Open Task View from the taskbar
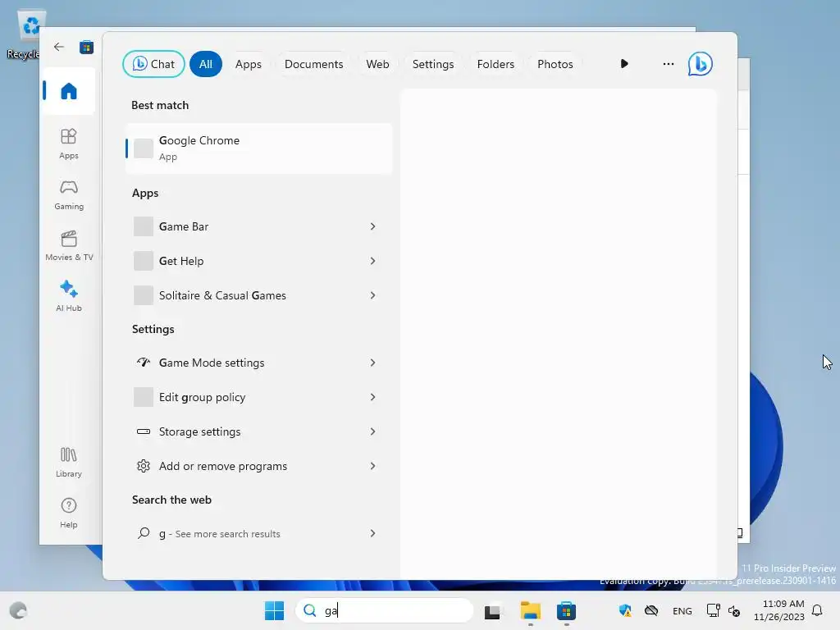The height and width of the screenshot is (630, 840). click(493, 611)
